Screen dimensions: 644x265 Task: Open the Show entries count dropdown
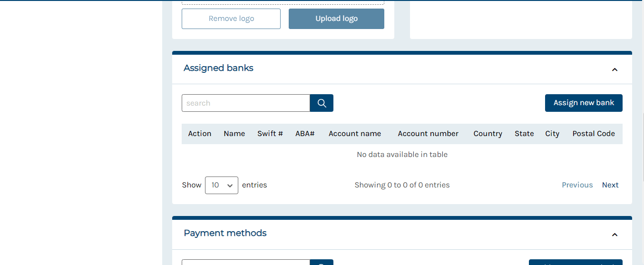click(222, 185)
